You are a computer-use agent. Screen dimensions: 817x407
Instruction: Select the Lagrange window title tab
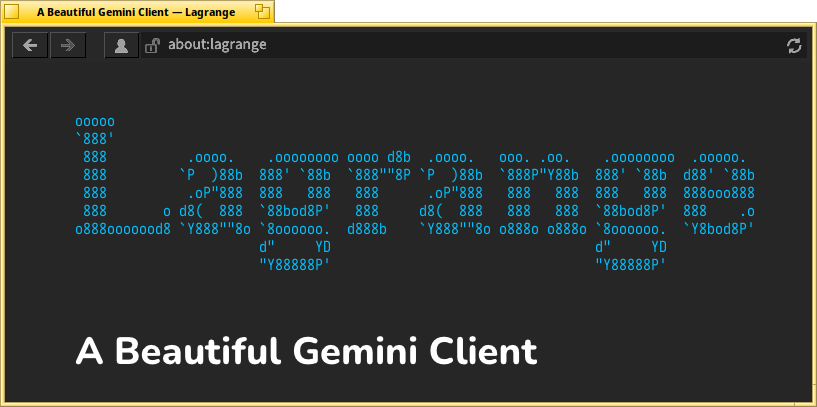pyautogui.click(x=136, y=11)
